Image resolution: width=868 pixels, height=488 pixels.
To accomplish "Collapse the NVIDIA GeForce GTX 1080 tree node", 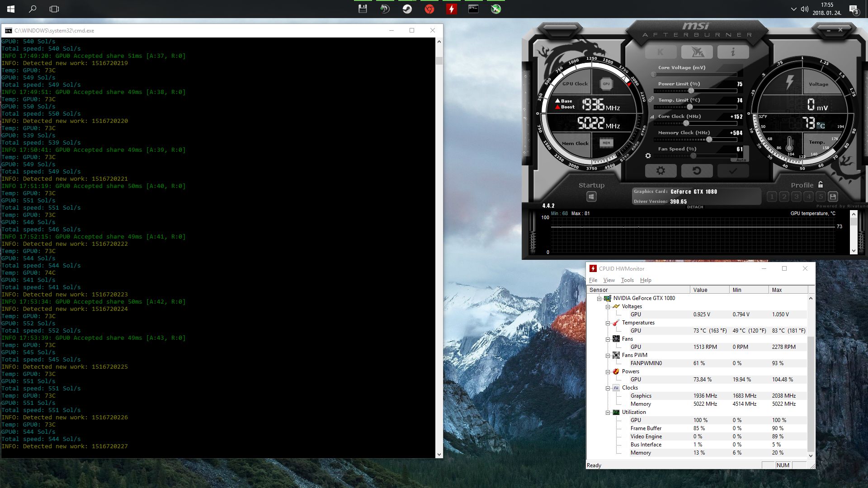I will [x=599, y=299].
